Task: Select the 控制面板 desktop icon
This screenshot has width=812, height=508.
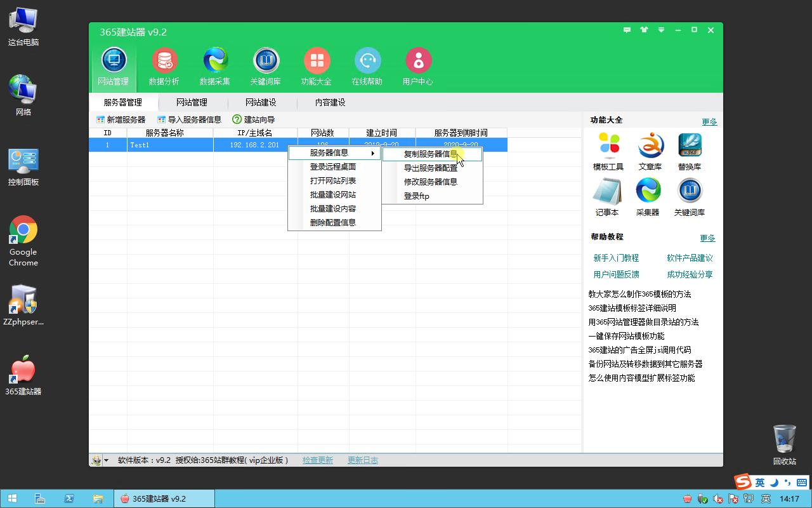Action: pyautogui.click(x=23, y=166)
